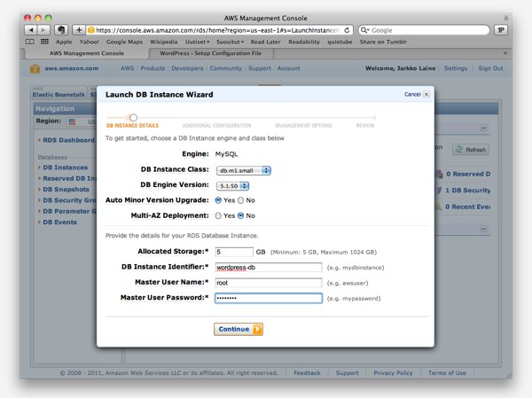Click the Cancel link in wizard
The image size is (532, 398).
click(412, 93)
